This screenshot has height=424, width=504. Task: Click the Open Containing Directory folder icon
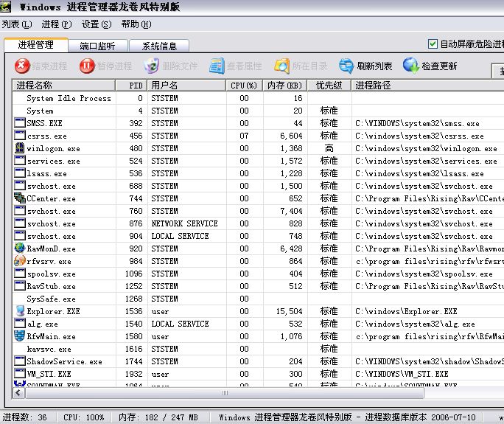click(282, 66)
